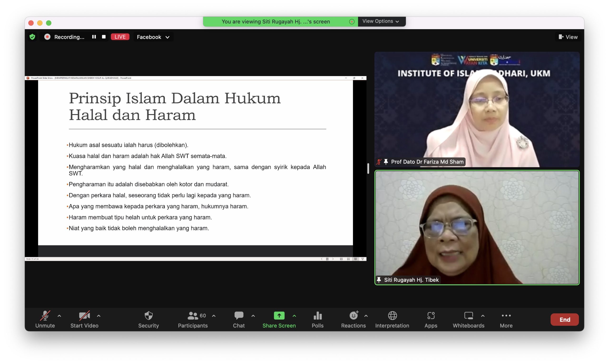609x364 pixels.
Task: Open the Security shield icon
Action: [x=148, y=316]
